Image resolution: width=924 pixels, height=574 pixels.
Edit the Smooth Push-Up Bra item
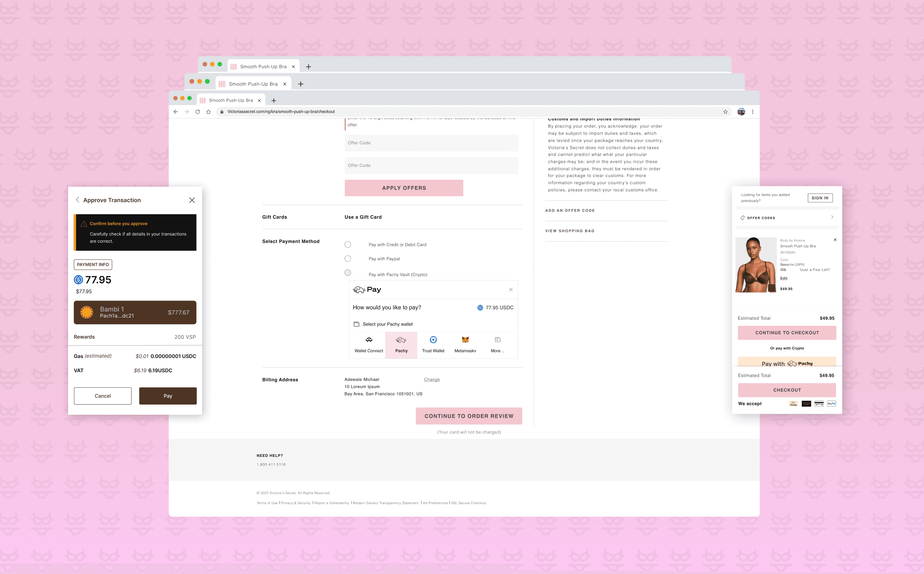(x=784, y=278)
